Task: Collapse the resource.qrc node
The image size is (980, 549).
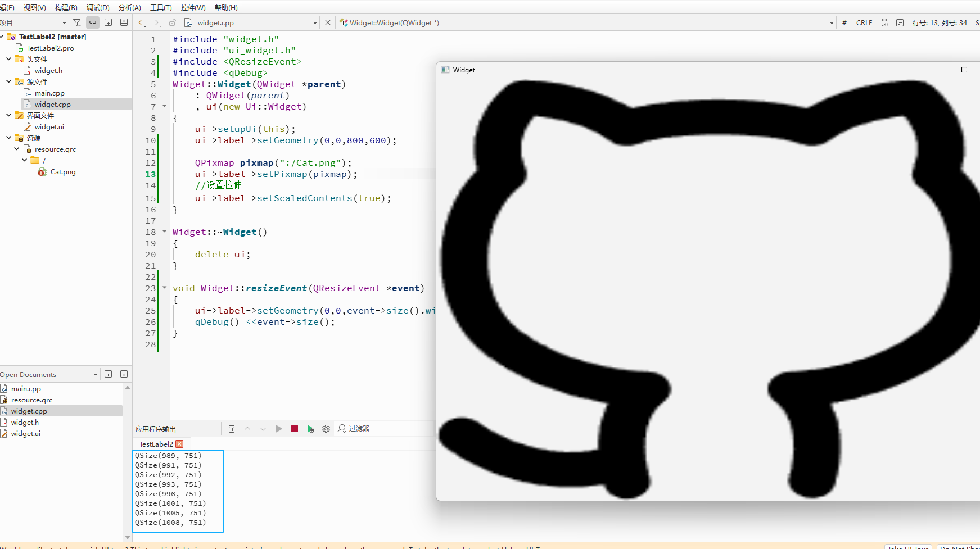Action: [16, 149]
